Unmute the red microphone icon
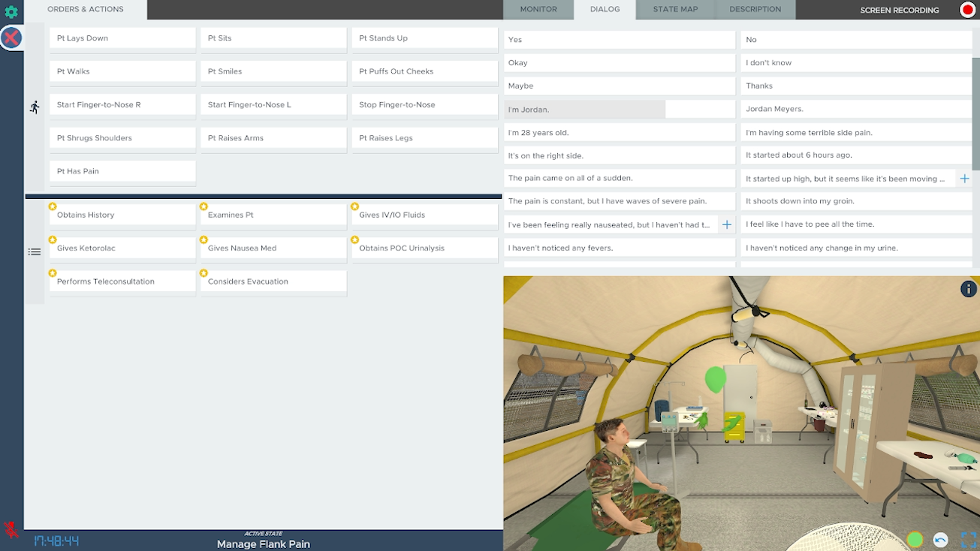980x551 pixels. point(11,530)
